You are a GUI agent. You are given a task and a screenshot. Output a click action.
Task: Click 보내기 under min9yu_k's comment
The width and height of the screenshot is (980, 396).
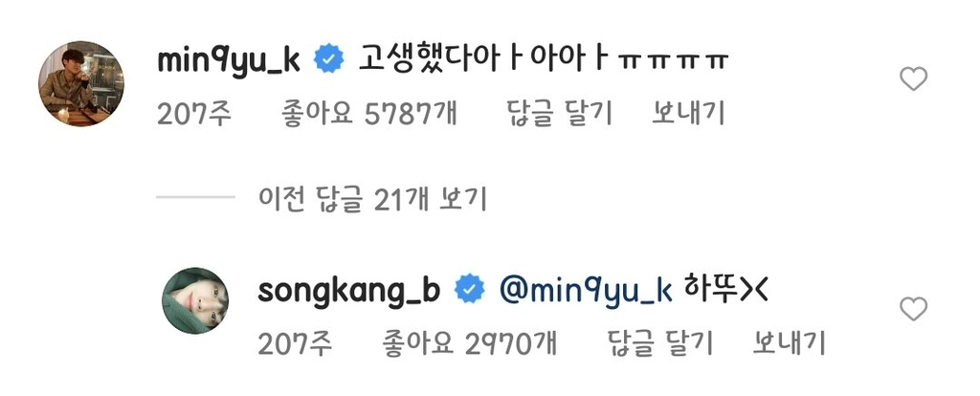coord(688,114)
